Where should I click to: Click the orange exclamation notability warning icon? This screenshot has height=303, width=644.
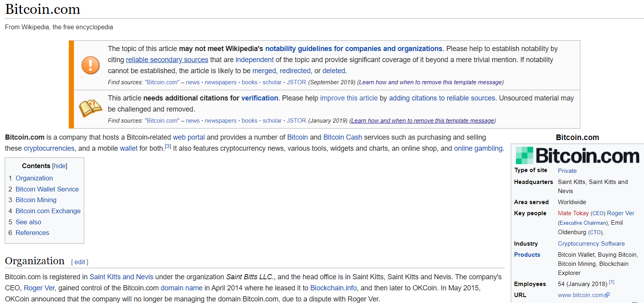tap(91, 65)
